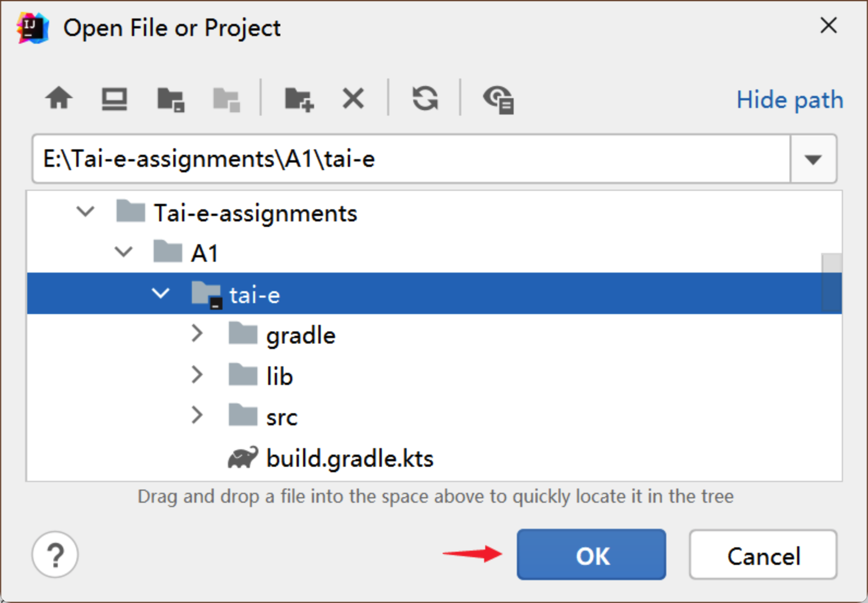Jump to the Desktop directory icon
The height and width of the screenshot is (603, 868).
point(114,99)
